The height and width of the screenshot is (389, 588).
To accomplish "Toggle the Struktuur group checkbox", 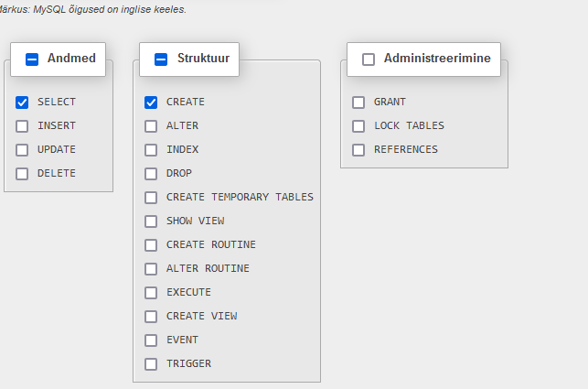I will (161, 59).
